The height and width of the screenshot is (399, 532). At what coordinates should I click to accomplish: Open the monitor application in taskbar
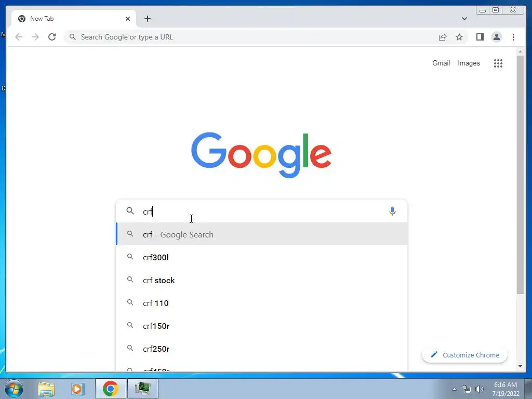click(x=143, y=389)
